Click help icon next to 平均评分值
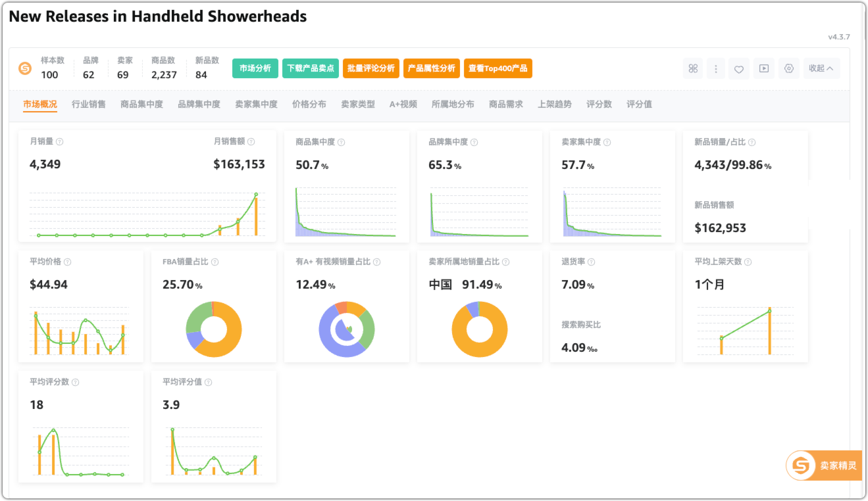Screen dimensions: 868x501 [209, 382]
